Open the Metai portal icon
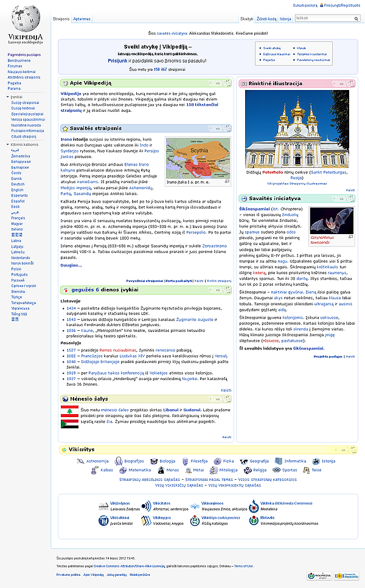This screenshot has width=365, height=588. pos(189,470)
